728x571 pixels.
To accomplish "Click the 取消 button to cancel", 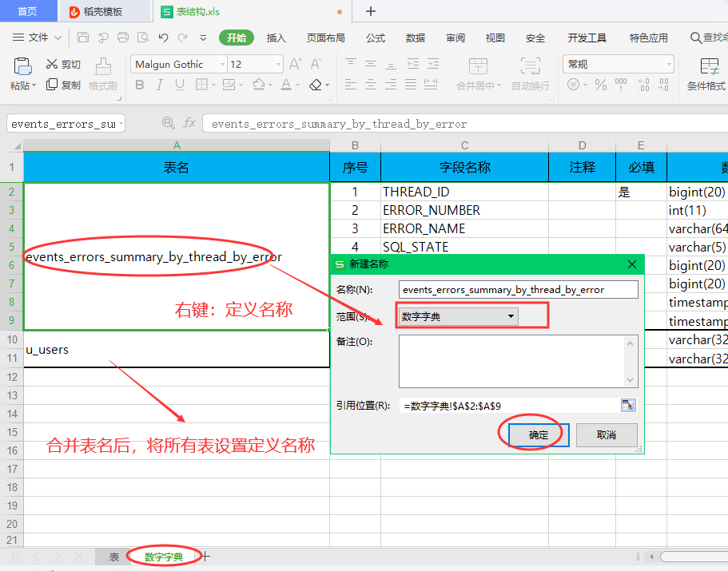I will click(607, 435).
